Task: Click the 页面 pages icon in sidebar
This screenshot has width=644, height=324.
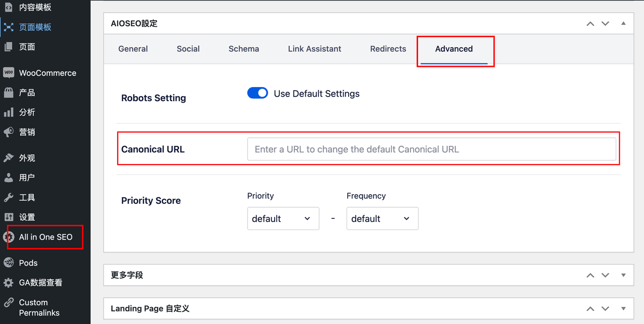Action: tap(9, 47)
